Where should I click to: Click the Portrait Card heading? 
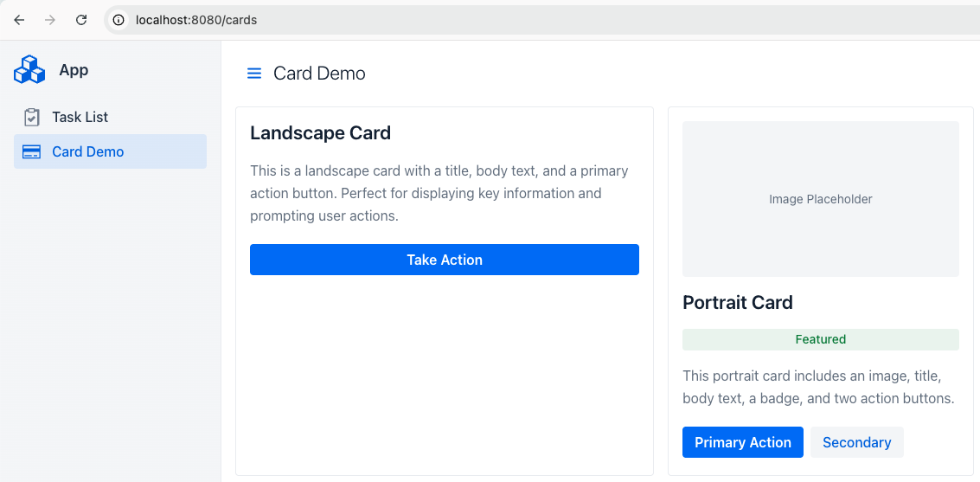point(738,303)
